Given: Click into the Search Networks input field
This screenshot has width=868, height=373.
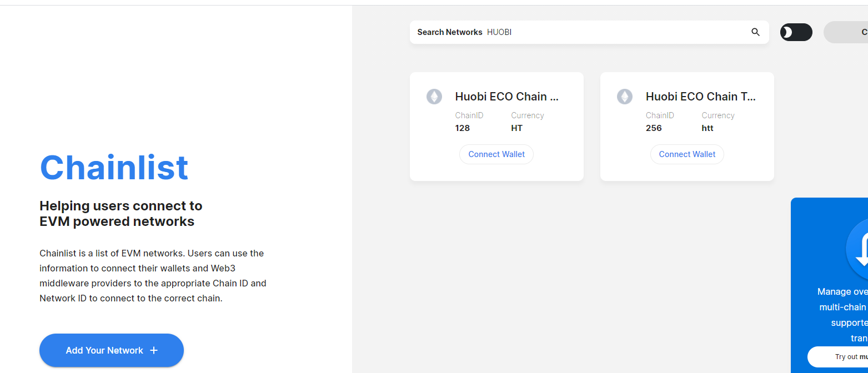Looking at the screenshot, I should coord(583,32).
